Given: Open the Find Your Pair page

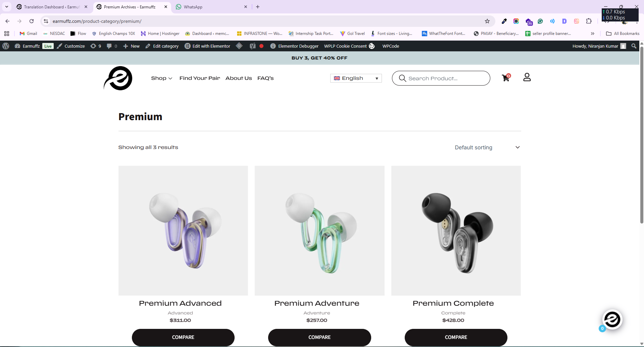Looking at the screenshot, I should (x=200, y=78).
